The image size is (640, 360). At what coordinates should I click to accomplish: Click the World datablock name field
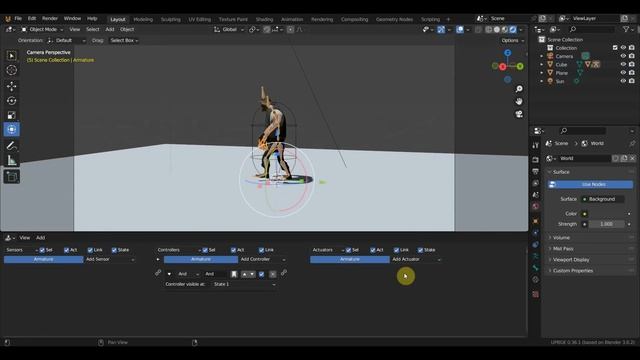tap(584, 158)
